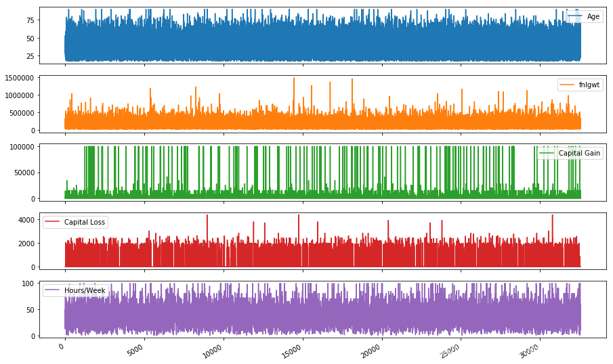Screen dimensions: 613x364
Task: Click the orange fnlgwt legend line
Action: coord(567,85)
